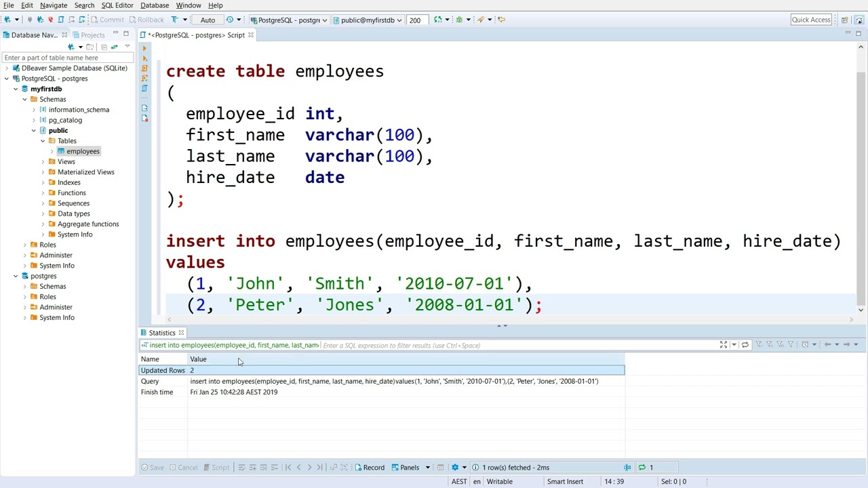The image size is (868, 488).
Task: Click Save button in results toolbar
Action: tap(152, 468)
